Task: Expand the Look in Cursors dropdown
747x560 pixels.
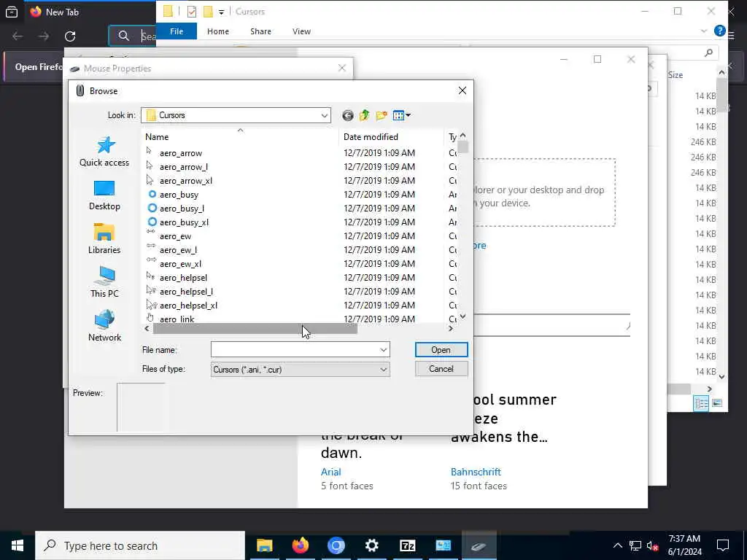Action: click(325, 115)
